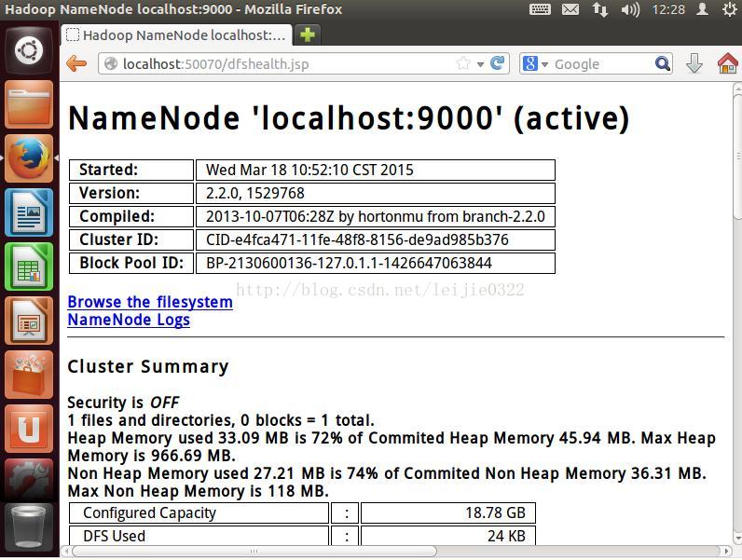Click the keyboard indicator in top panel
The width and height of the screenshot is (742, 560).
click(540, 9)
